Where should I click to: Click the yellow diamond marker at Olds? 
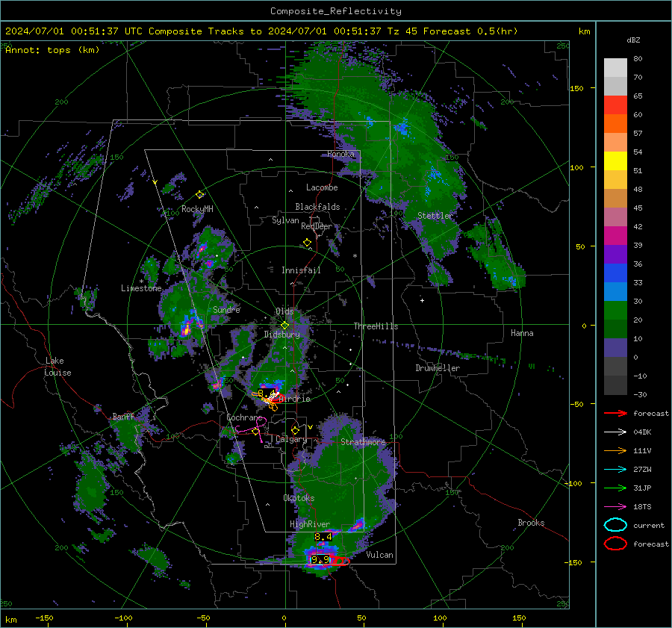pos(285,326)
